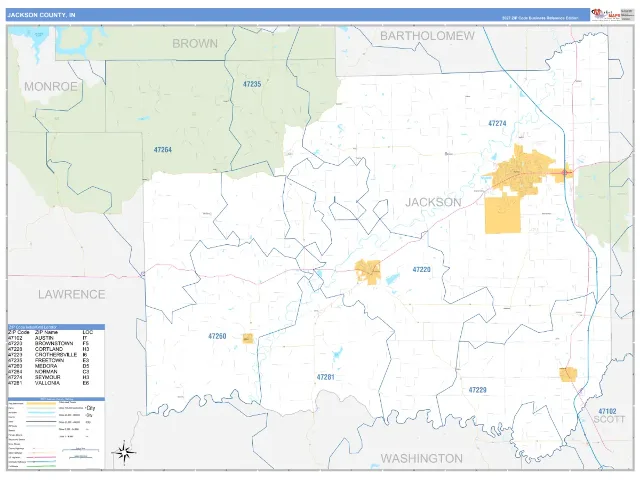This screenshot has width=640, height=480.
Task: Select the BROWN county label
Action: (195, 44)
